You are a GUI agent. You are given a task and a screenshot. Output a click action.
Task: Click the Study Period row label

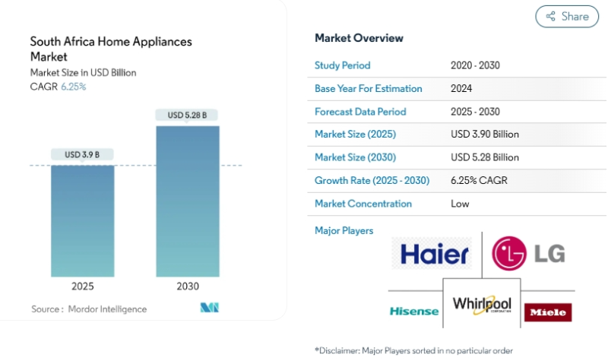pyautogui.click(x=343, y=65)
